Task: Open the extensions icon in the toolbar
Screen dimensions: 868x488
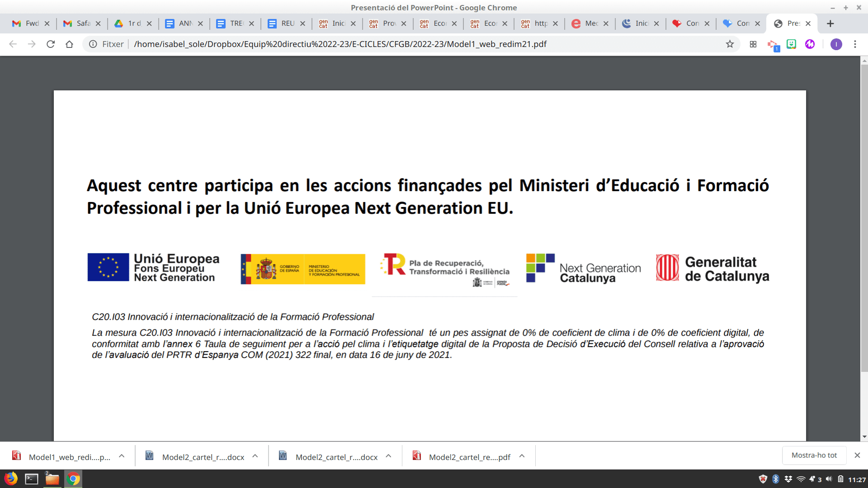Action: point(753,44)
